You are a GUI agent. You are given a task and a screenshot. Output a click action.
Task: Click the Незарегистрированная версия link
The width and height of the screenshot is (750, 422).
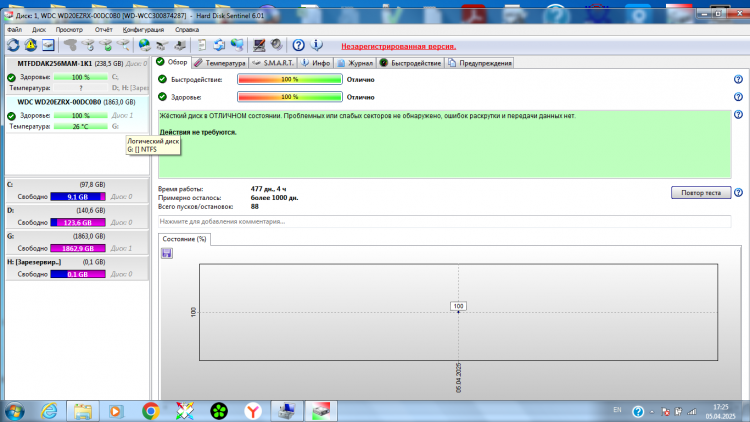tap(398, 46)
